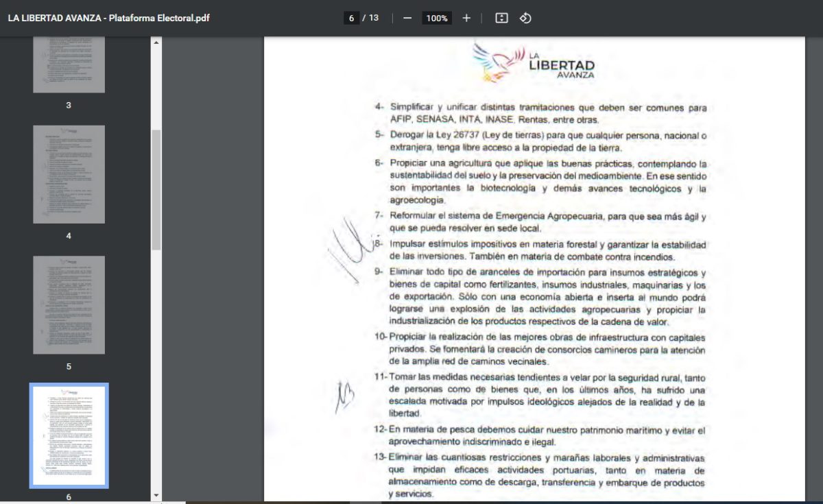Image resolution: width=823 pixels, height=504 pixels.
Task: Click the item 12 paragraph about pesca
Action: (x=547, y=436)
